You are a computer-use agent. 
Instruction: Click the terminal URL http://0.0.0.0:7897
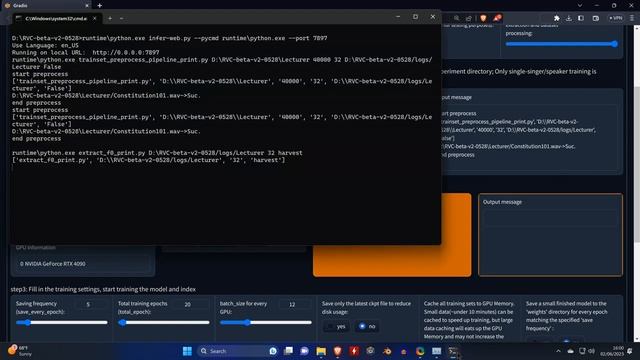[126, 53]
